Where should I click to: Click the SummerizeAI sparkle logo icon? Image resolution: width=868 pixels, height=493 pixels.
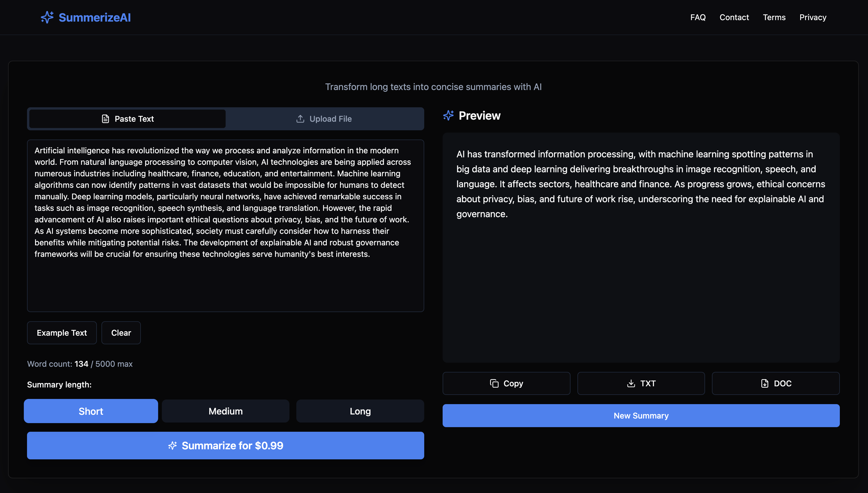click(x=47, y=17)
